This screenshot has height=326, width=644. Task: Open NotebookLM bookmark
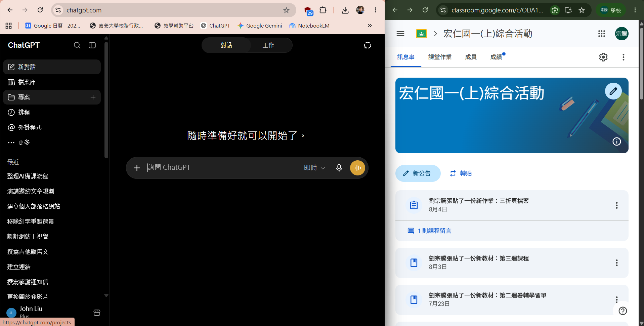pos(309,26)
